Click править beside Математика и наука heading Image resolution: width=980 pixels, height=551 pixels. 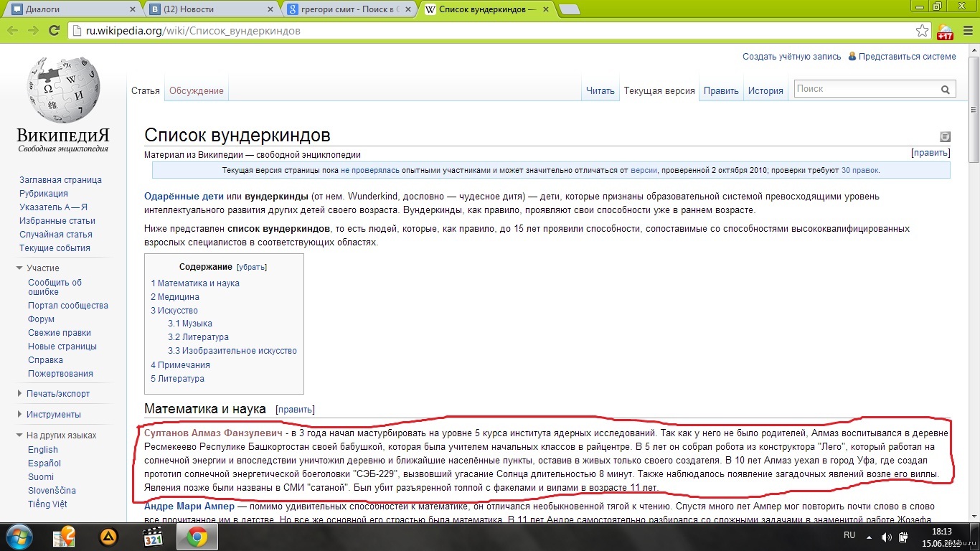(x=296, y=410)
